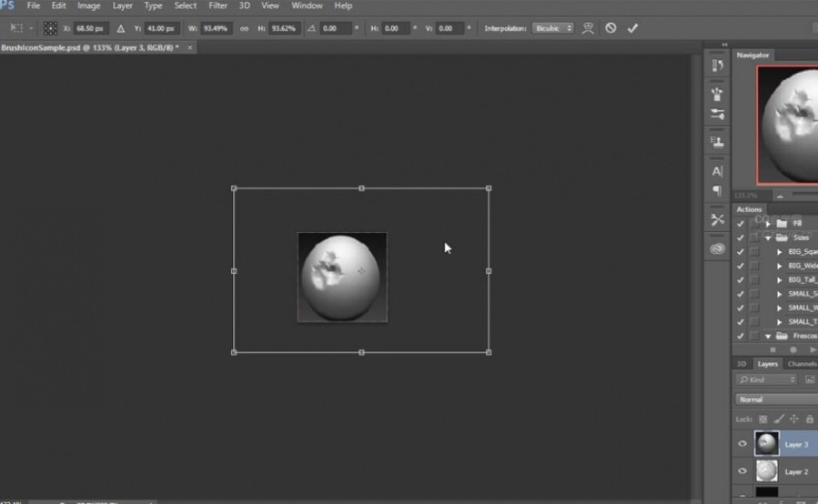Close the BrushIconSample.psd document tab
Image resolution: width=818 pixels, height=504 pixels.
[190, 47]
